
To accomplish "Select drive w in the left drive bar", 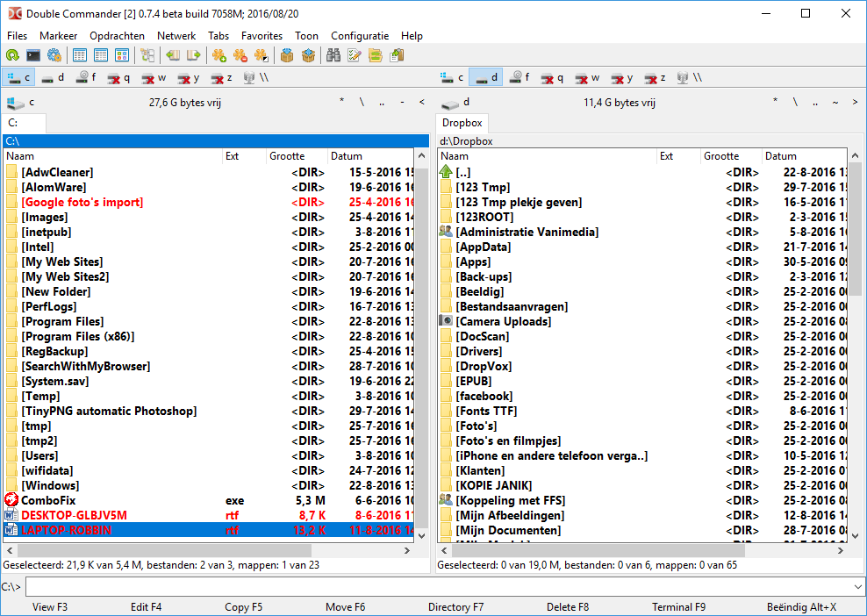I will [154, 77].
